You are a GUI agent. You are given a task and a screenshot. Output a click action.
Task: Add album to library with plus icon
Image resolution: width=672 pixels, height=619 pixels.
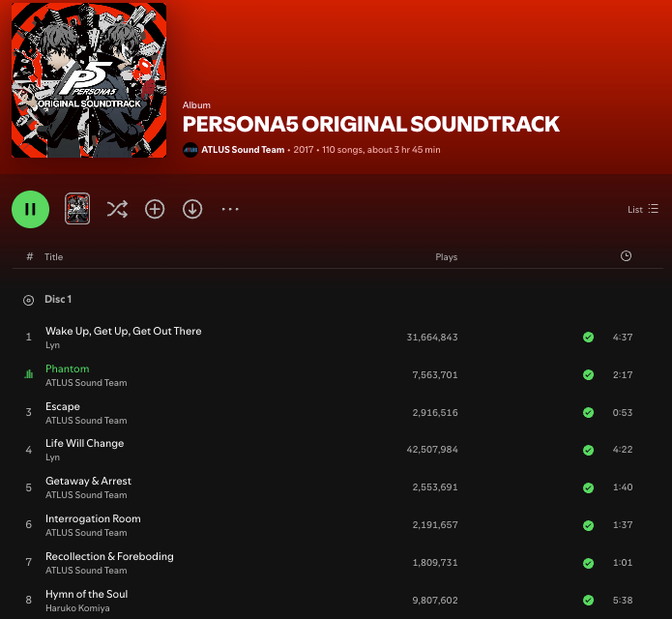coord(155,209)
